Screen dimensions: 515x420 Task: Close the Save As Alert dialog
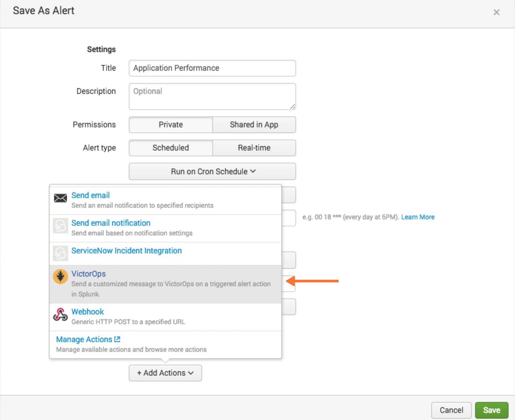click(x=496, y=12)
